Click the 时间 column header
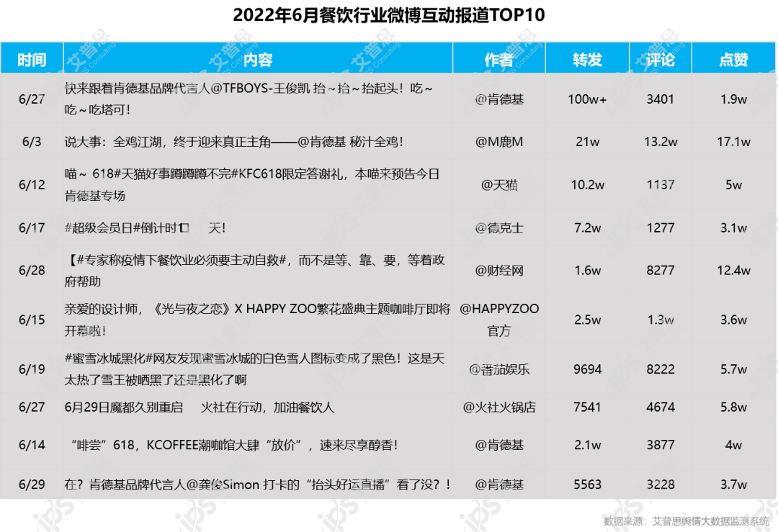 click(x=32, y=60)
